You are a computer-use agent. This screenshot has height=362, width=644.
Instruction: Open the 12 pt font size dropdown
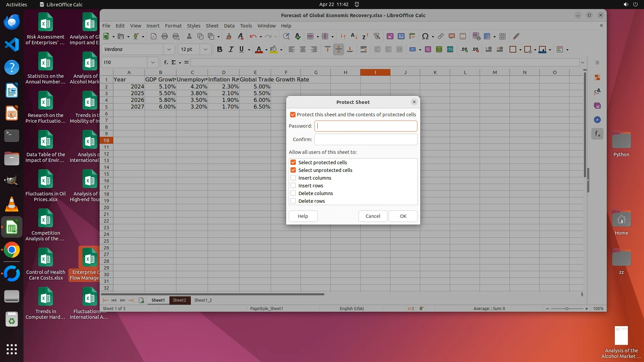[205, 50]
